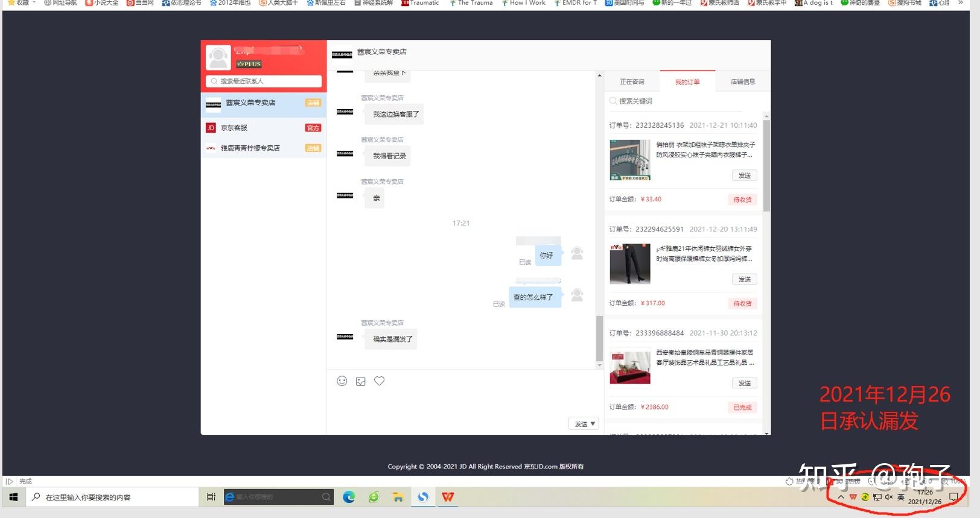
Task: Click the 雅鹿青青柠檬专卖店 shop logo
Action: [211, 148]
